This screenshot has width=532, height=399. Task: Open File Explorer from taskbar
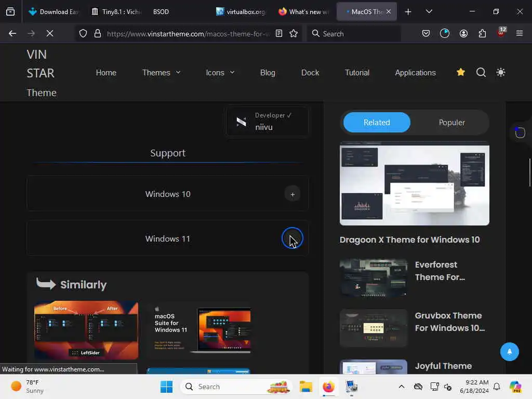(305, 387)
